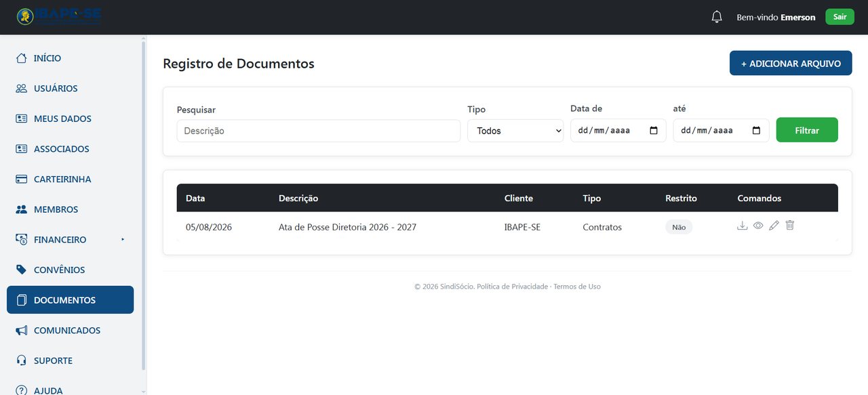Expand the FINANCEIRO submenu arrow
868x395 pixels.
click(x=123, y=239)
